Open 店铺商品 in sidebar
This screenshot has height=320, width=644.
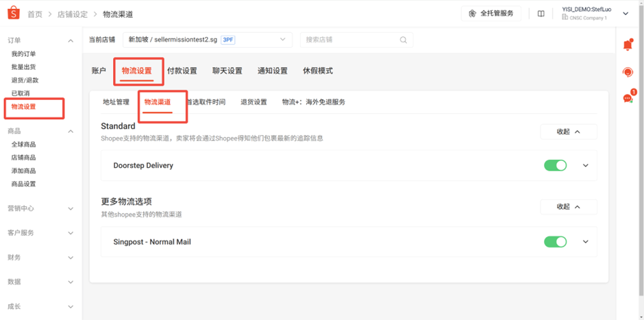pos(23,158)
